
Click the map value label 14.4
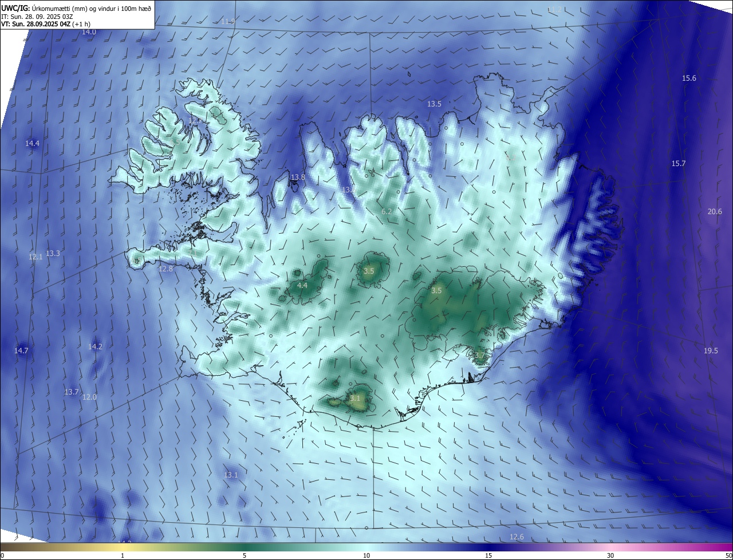[32, 143]
